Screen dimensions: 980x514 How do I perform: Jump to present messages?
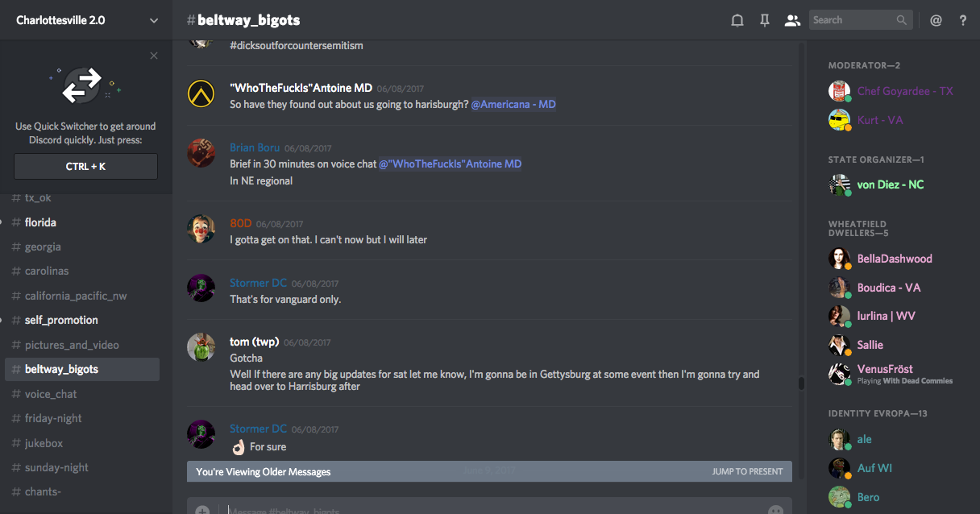(x=747, y=471)
